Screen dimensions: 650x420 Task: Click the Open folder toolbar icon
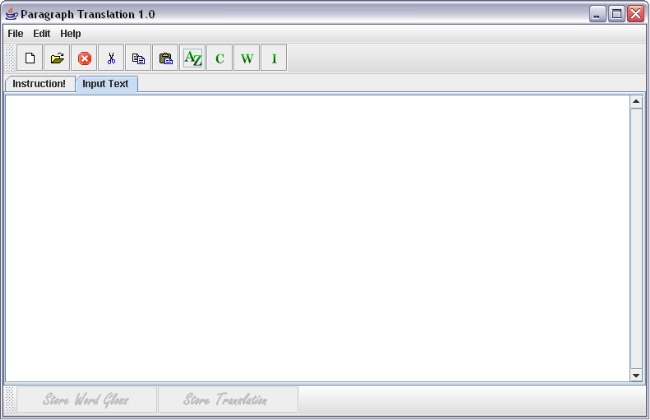[x=57, y=58]
